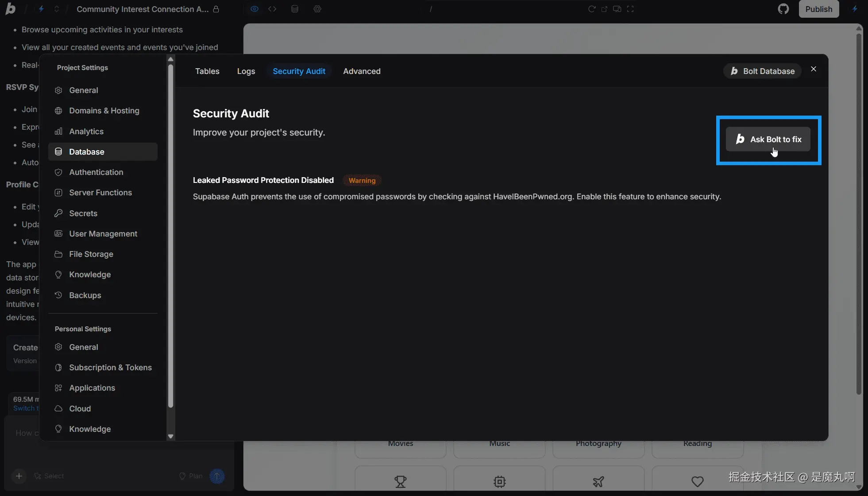Toggle the eye preview mode icon
The width and height of the screenshot is (868, 496).
255,9
